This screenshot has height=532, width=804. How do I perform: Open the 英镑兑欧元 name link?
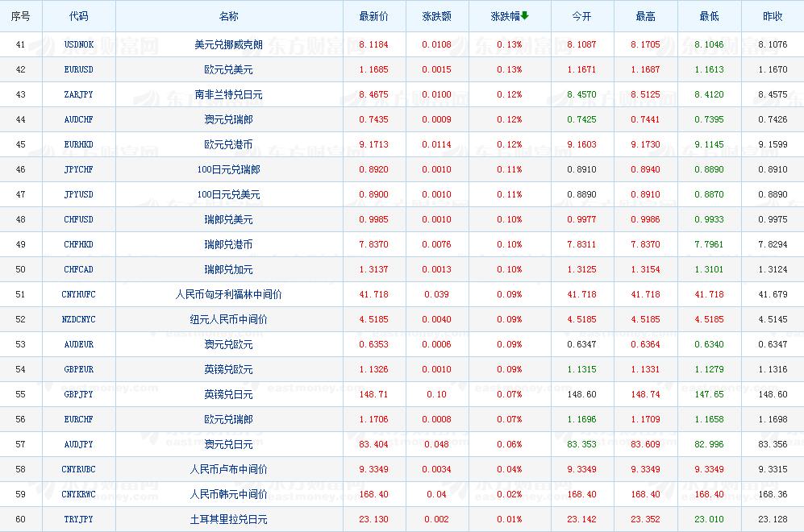tap(229, 369)
